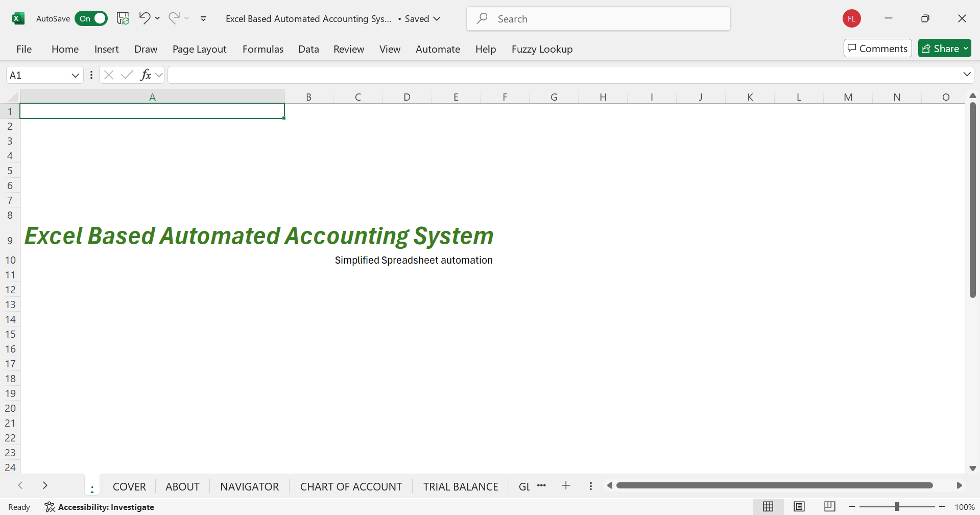Click inside the Search box
980x515 pixels.
coord(598,18)
